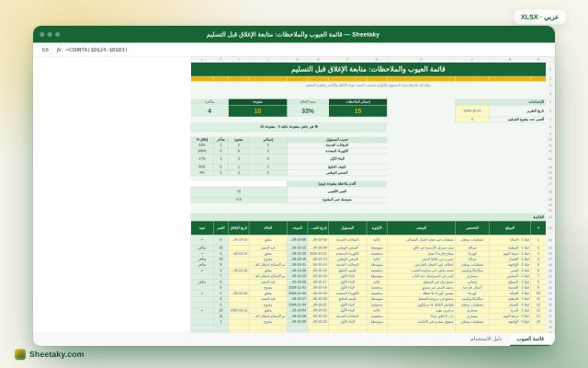The image size is (588, 368).
Task: Select the overdue count value 4
Action: tap(209, 111)
